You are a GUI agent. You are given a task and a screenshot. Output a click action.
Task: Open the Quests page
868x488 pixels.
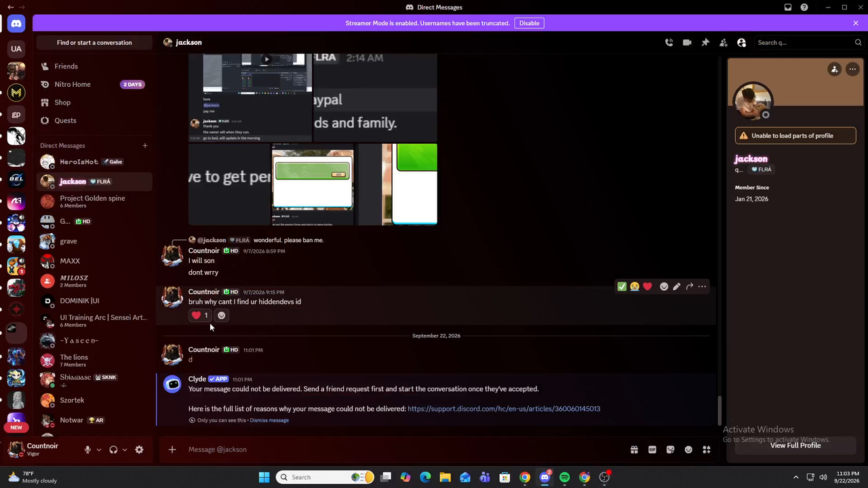[95, 121]
